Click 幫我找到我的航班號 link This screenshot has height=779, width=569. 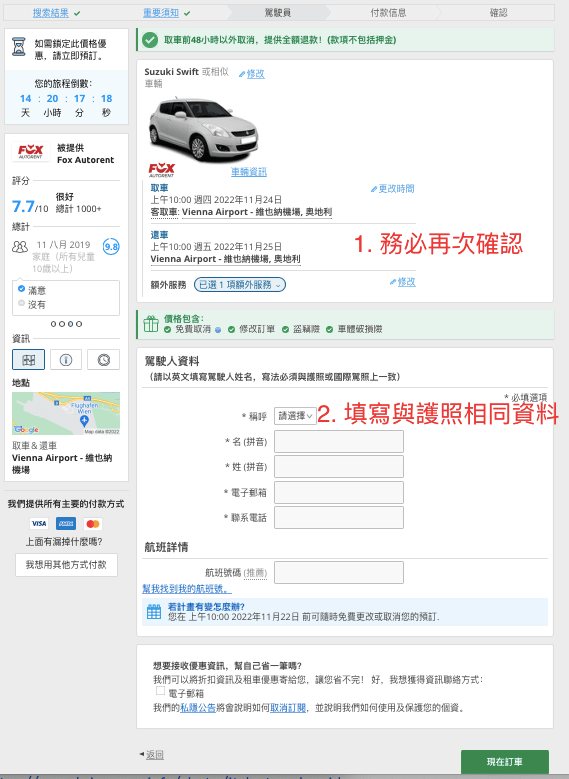[187, 589]
